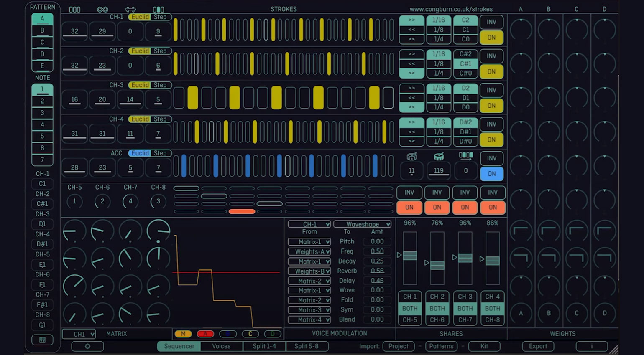Select the left-right swap arrow icon
The height and width of the screenshot is (355, 644).
coord(130,8)
